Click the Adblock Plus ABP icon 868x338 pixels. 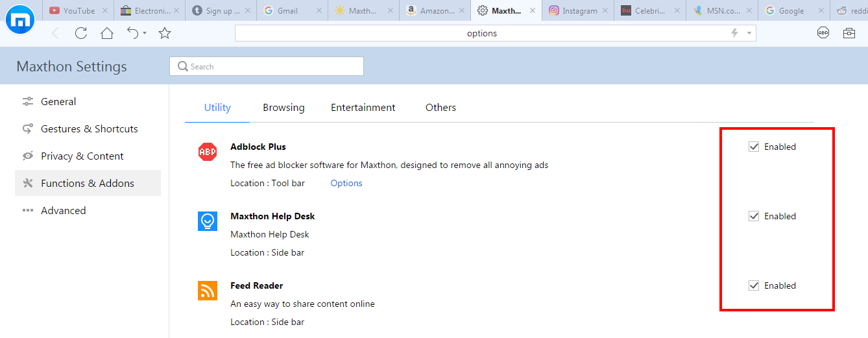[x=208, y=152]
